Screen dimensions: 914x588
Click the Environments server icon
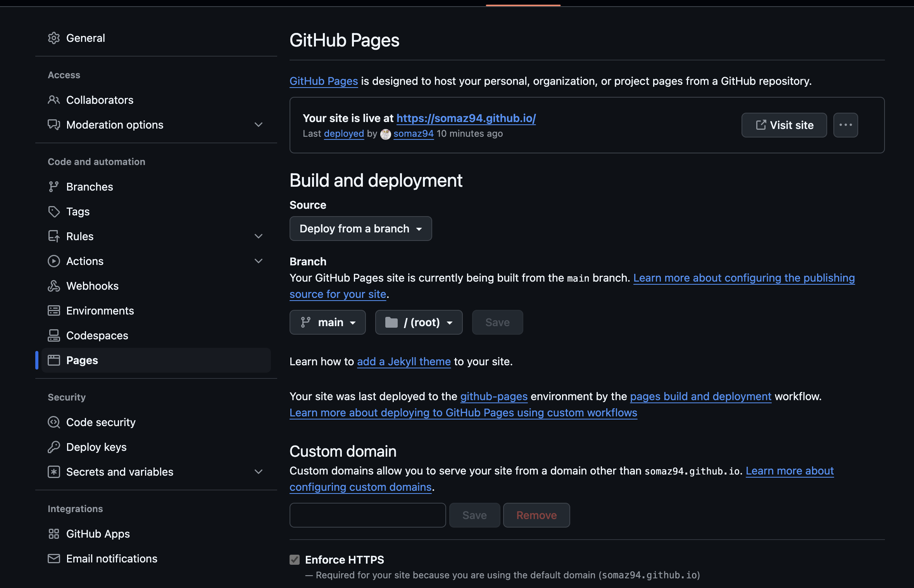[x=54, y=311]
